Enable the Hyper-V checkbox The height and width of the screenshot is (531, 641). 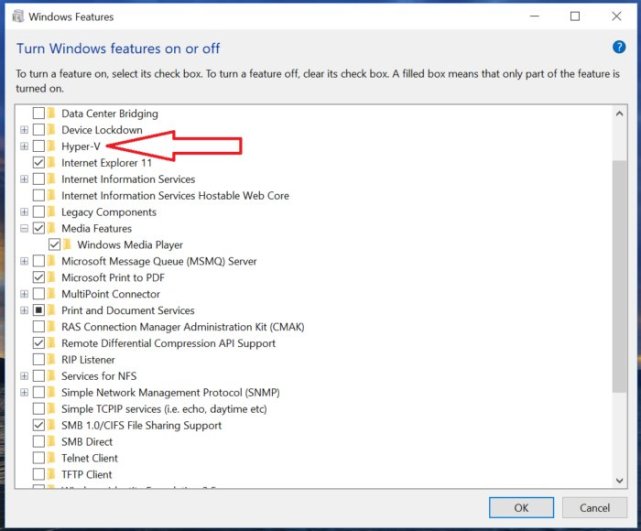(38, 146)
